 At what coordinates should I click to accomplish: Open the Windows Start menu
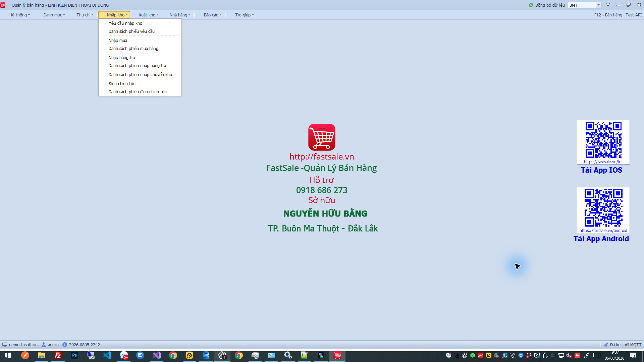8,355
